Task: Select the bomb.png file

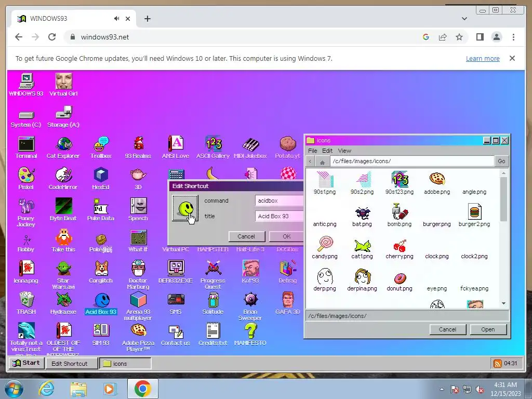Action: 400,215
